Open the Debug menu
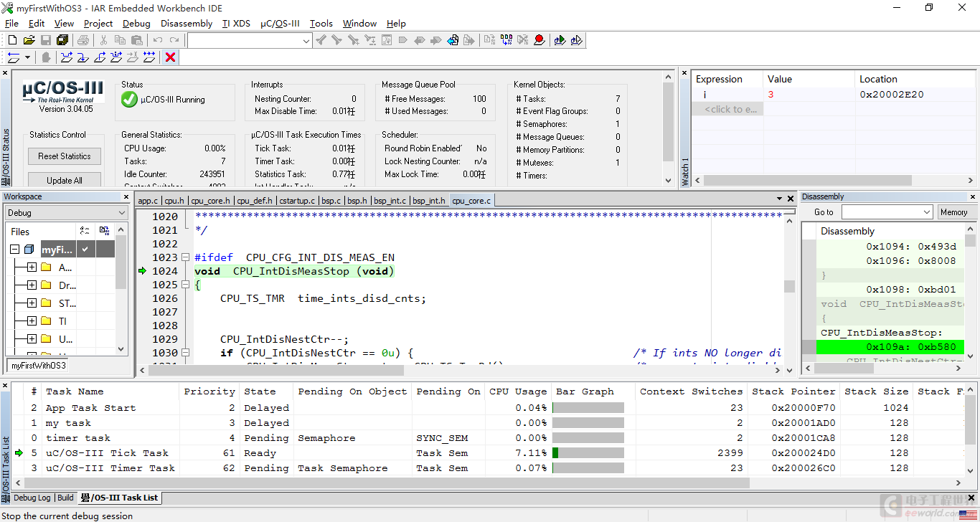 136,23
